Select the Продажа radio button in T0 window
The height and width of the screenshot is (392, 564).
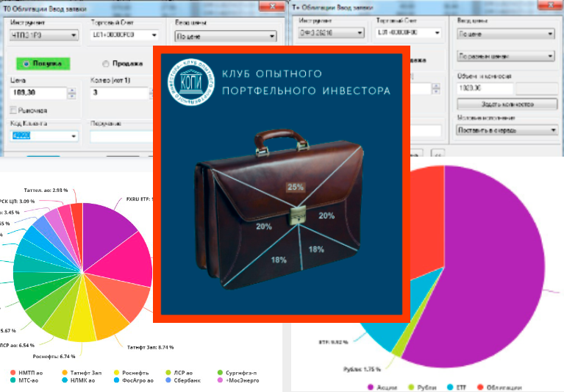[123, 64]
